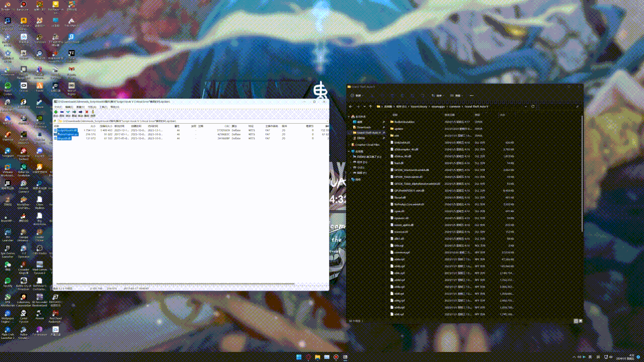This screenshot has width=644, height=362.
Task: Select Creative Cloud Files in Explorer sidebar
Action: 367,145
